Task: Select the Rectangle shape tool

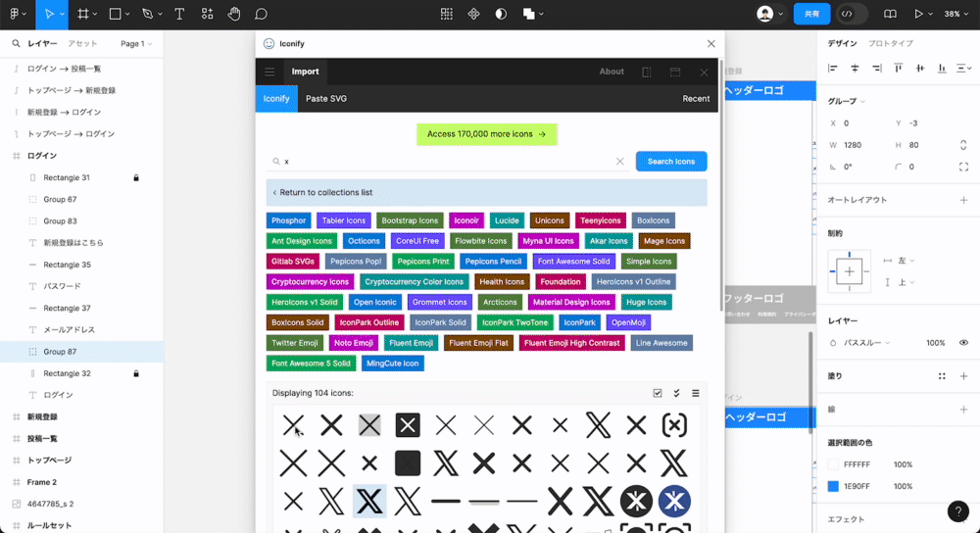Action: (115, 14)
